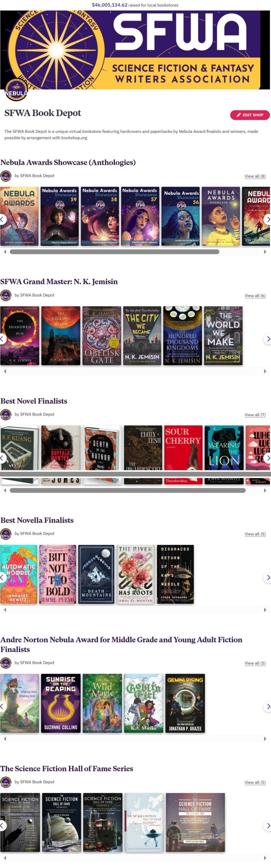This screenshot has height=868, width=271.
Task: Click the EDIT SHOP pencil button
Action: (250, 115)
